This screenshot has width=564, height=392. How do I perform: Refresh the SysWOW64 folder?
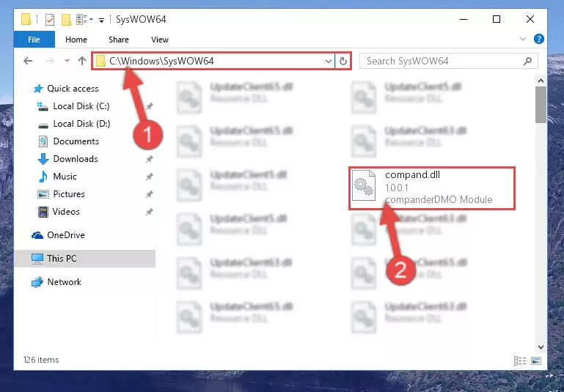(343, 62)
